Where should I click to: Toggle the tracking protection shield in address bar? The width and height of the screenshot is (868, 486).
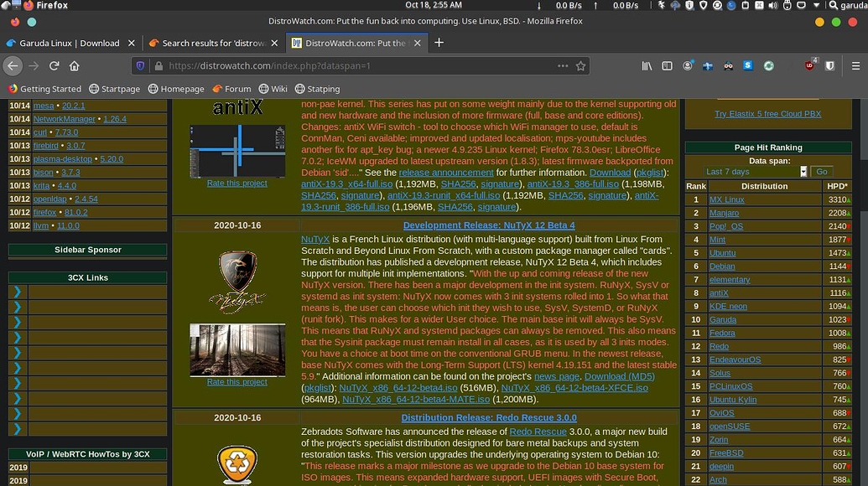click(x=141, y=65)
